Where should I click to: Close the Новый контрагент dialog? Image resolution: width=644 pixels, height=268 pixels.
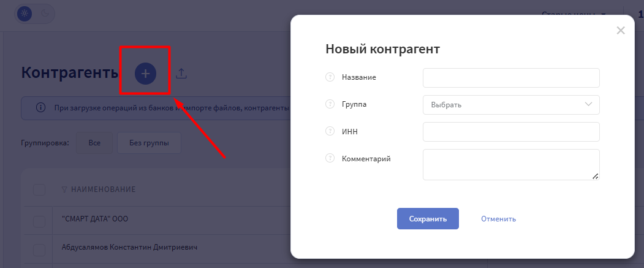click(621, 31)
